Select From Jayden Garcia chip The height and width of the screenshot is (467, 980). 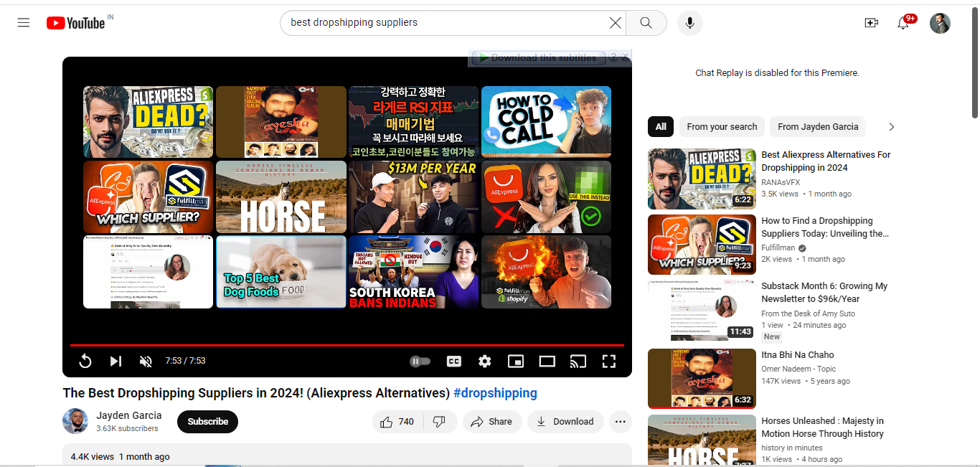tap(818, 127)
